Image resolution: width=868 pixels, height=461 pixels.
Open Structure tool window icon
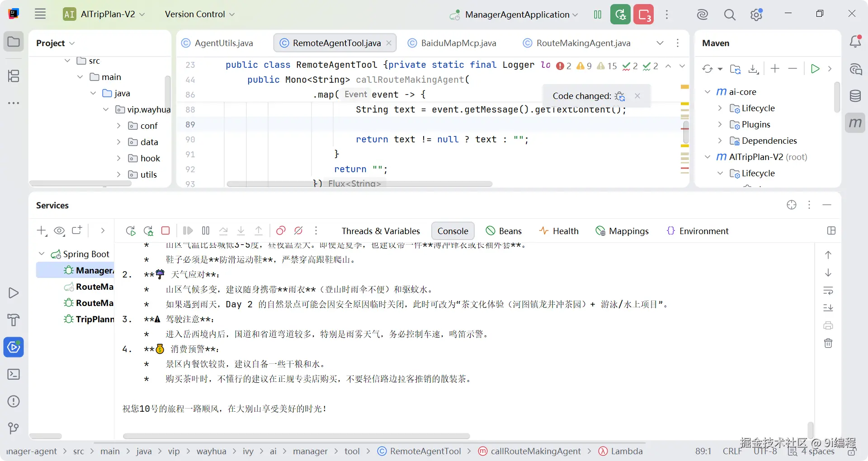[x=14, y=75]
